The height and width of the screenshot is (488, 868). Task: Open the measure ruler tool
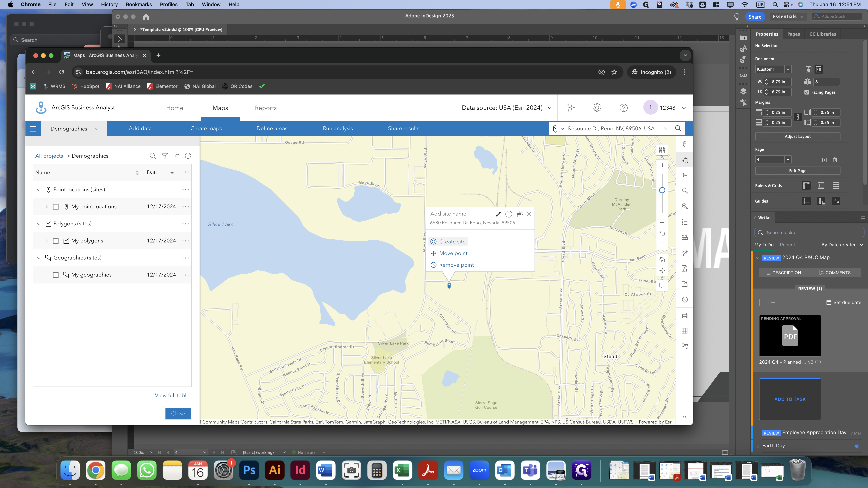tap(685, 237)
